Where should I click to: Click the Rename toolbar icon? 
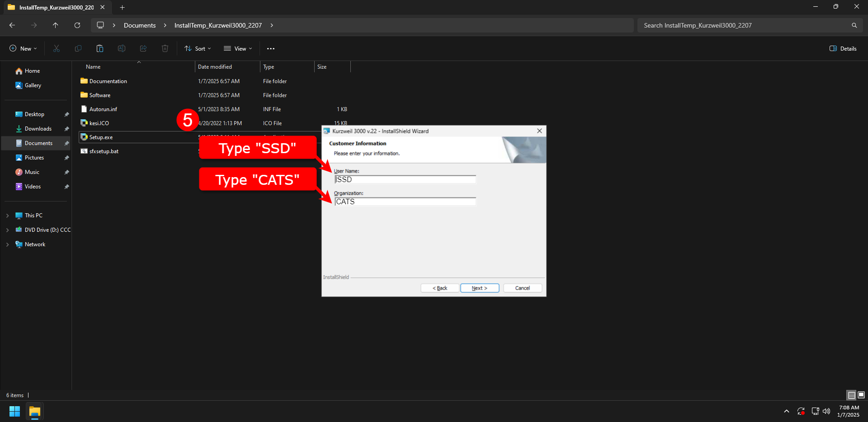pyautogui.click(x=122, y=48)
